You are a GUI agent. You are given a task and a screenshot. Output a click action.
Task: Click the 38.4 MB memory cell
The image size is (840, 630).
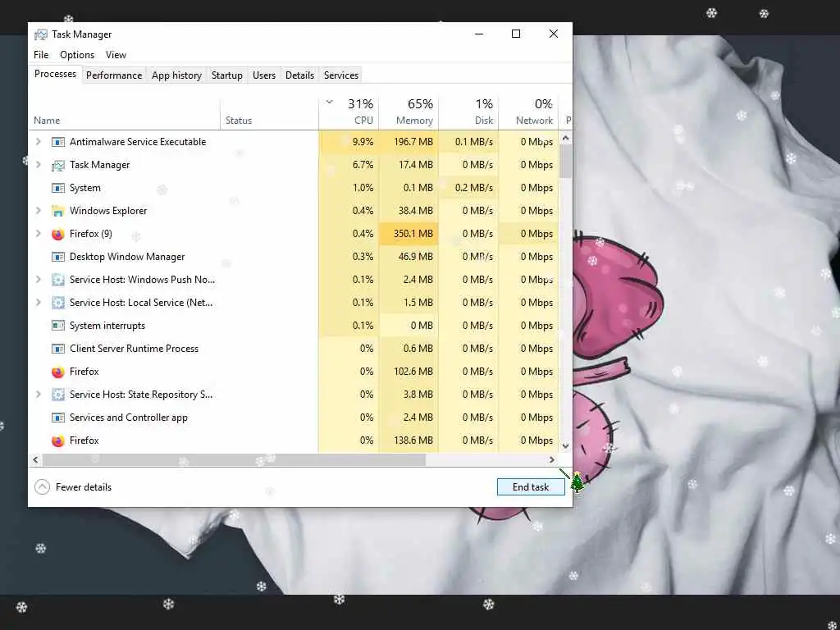pos(409,211)
